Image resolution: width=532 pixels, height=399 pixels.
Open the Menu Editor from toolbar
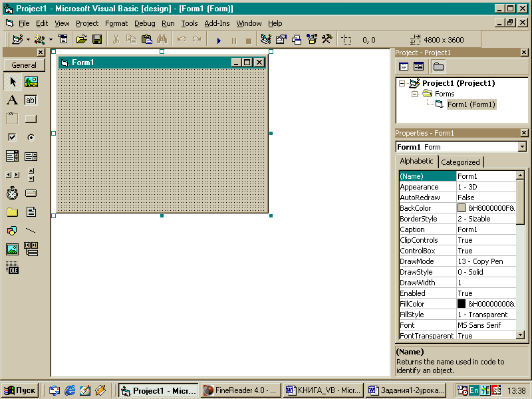(63, 40)
